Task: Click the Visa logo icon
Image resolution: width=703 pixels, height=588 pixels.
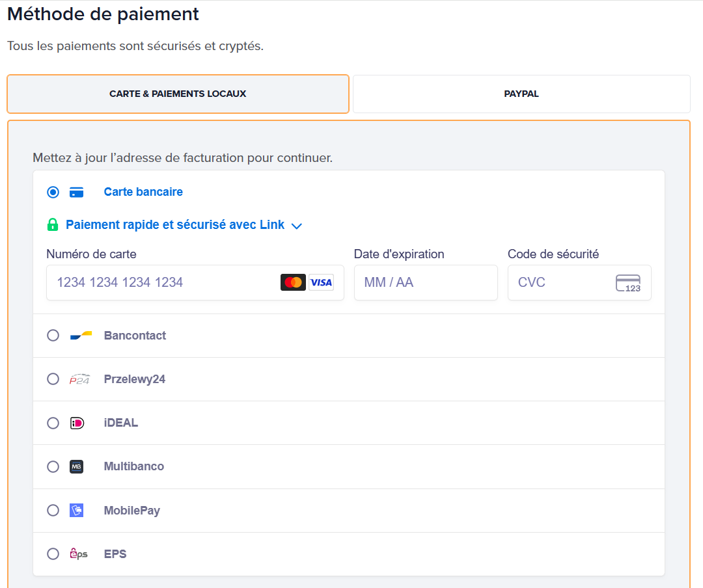Action: point(321,282)
